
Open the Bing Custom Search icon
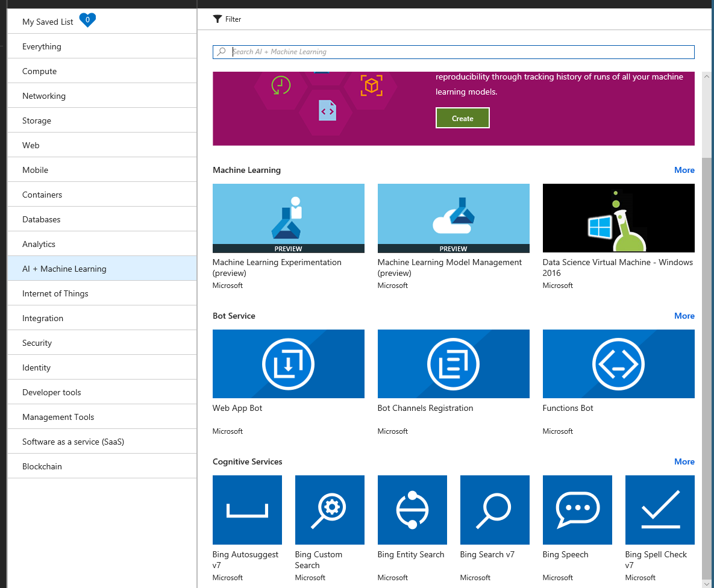pyautogui.click(x=330, y=510)
